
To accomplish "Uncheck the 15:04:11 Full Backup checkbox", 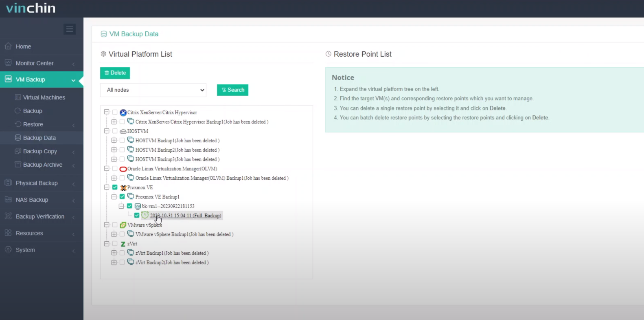I will tap(137, 215).
